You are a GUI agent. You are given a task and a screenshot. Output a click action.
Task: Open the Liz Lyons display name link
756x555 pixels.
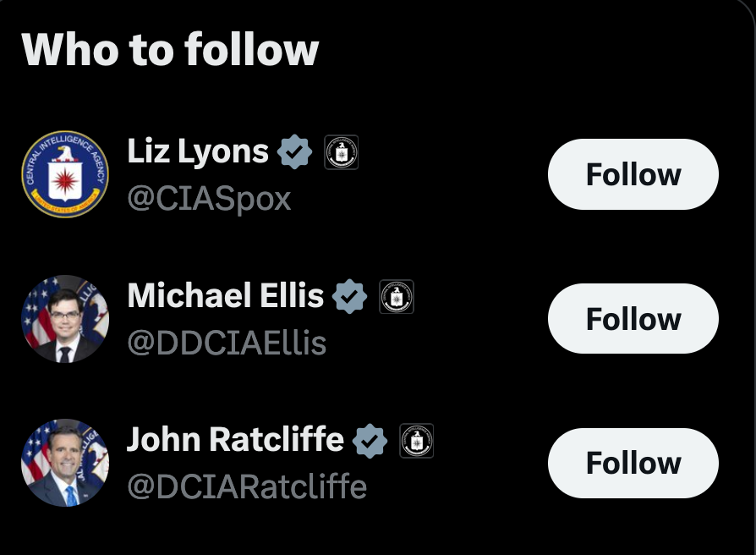click(x=198, y=152)
